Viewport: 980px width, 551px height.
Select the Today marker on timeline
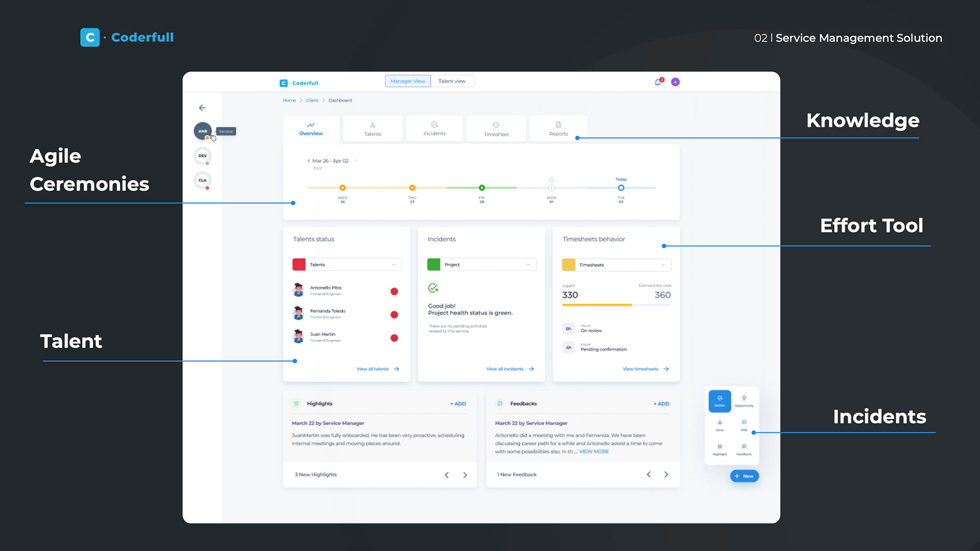(x=621, y=188)
